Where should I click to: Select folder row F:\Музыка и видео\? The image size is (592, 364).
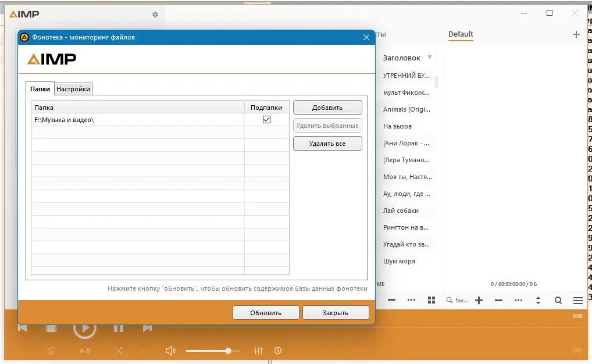pos(160,120)
